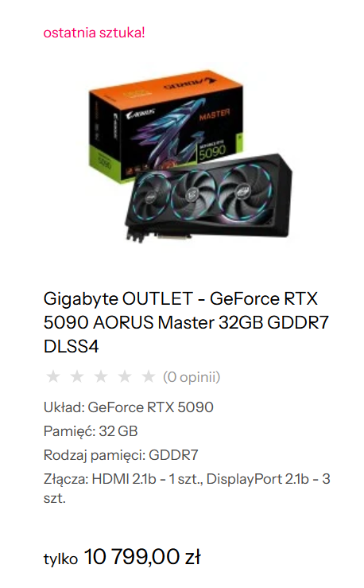Click the 'tylko' price prefix text
The image size is (364, 588).
coord(60,559)
